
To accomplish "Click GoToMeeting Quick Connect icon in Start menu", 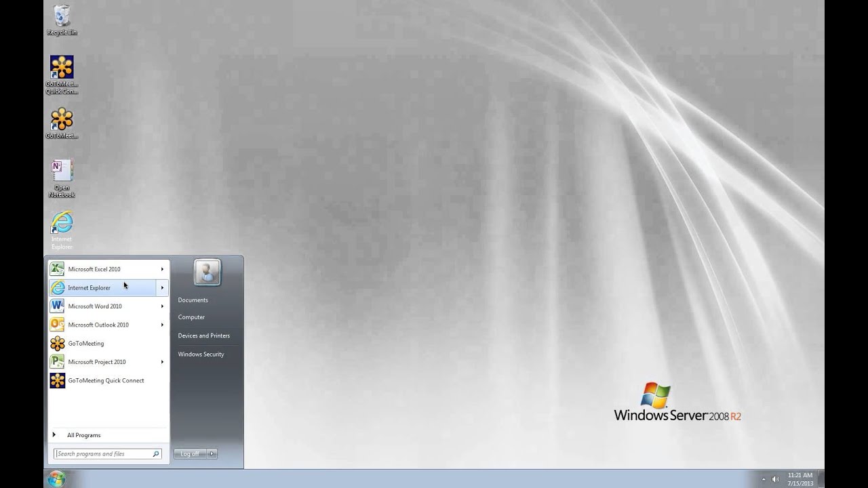I will 58,380.
